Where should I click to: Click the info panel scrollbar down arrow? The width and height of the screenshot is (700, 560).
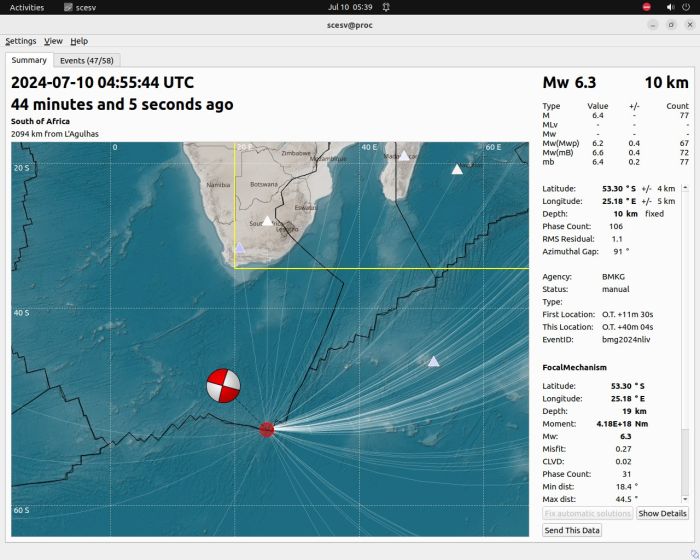[x=685, y=500]
